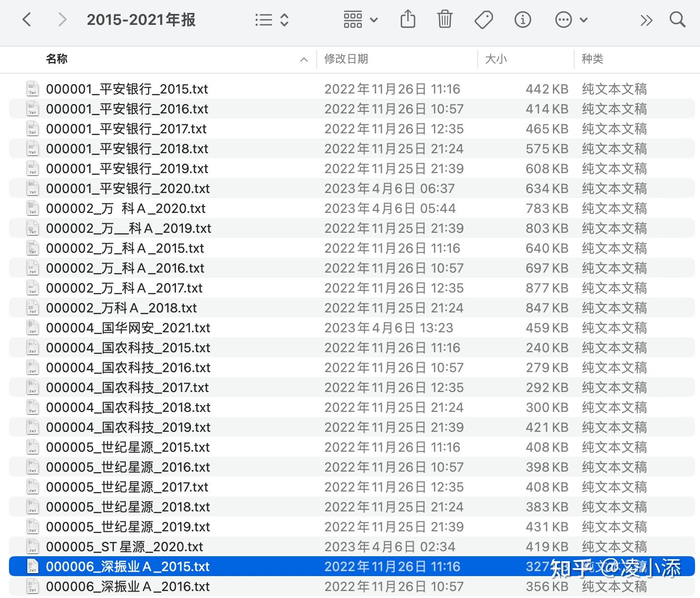Select file 000004_国农科技_2016.txt
The image size is (700, 598).
[352, 368]
